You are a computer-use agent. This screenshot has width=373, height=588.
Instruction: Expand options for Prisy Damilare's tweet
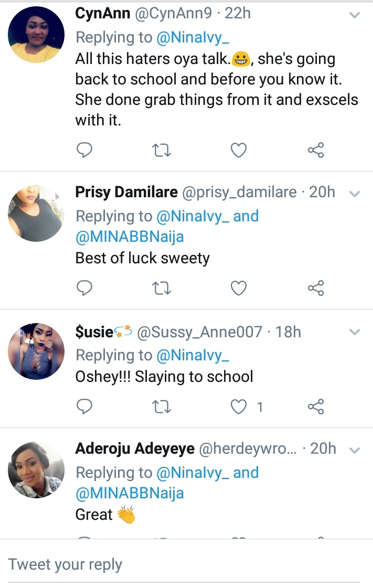coord(355,194)
